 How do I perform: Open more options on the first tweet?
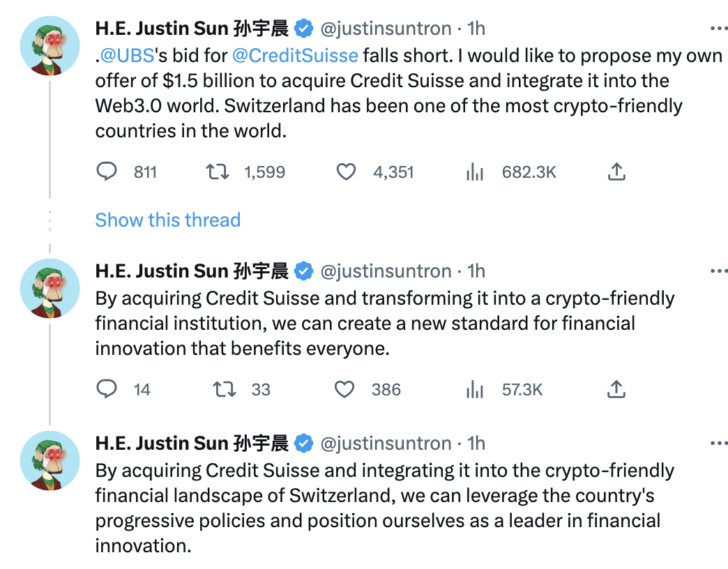coord(718,29)
